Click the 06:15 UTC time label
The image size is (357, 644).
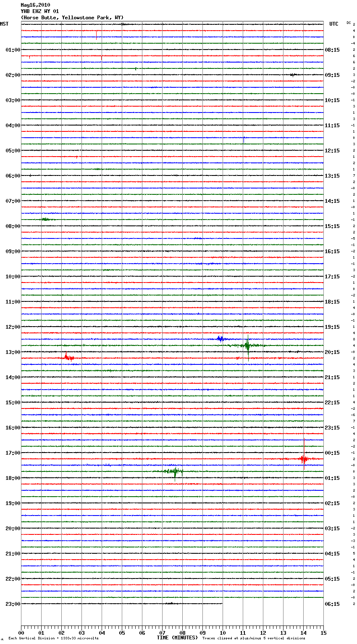pos(332,604)
